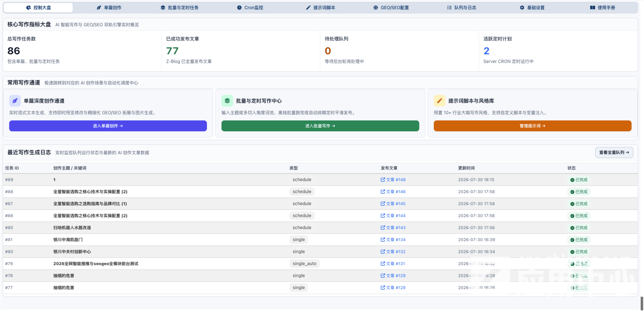Click the total tasks count 86
Screen dimensions: 644x311
14,51
